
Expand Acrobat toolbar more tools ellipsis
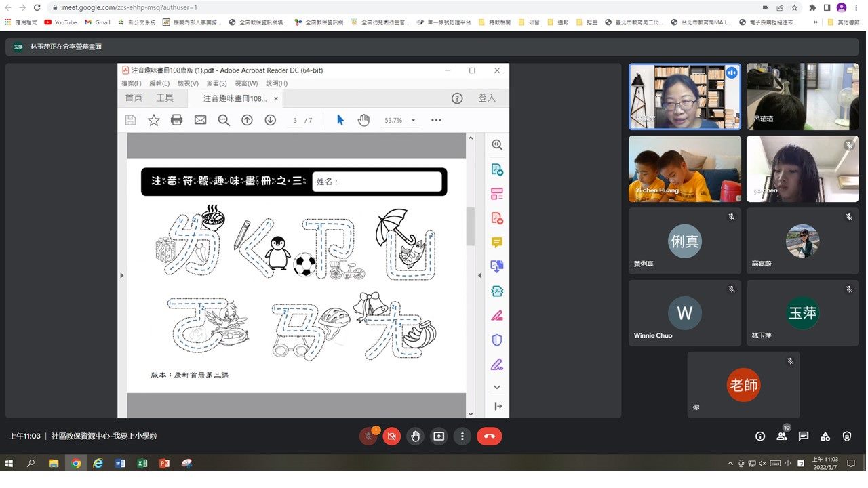pos(436,120)
